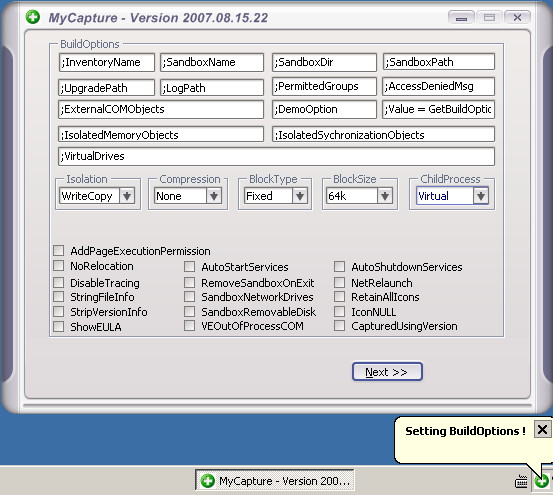The image size is (553, 495).
Task: Click the ;ExternalCOMObjects field
Action: [x=161, y=109]
